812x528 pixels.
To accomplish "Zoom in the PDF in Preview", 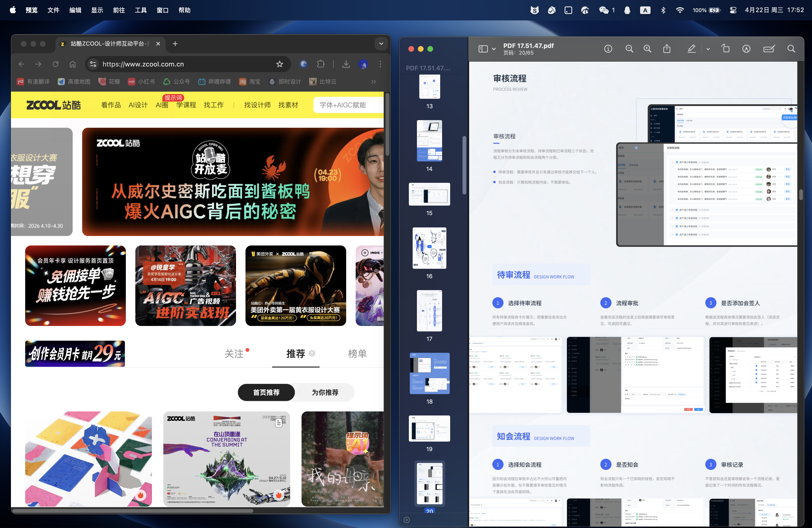I will [647, 49].
